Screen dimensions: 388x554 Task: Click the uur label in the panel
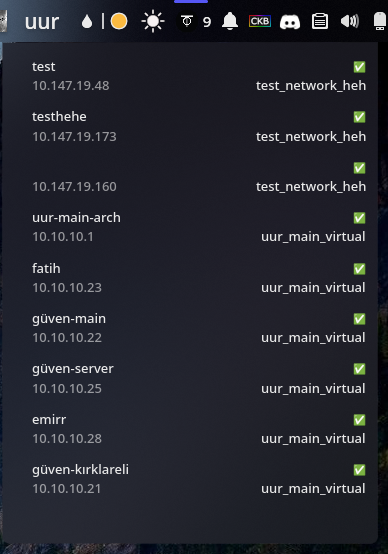[42, 22]
